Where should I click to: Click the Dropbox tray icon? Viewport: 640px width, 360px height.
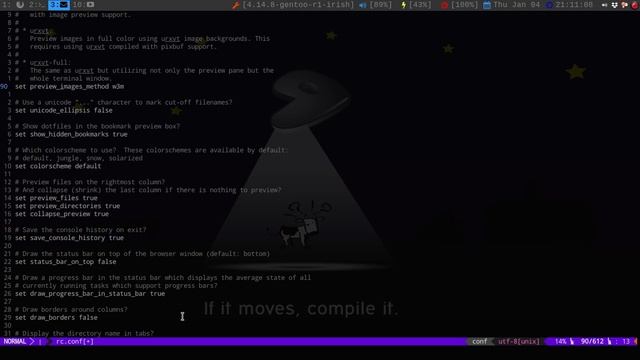(614, 5)
